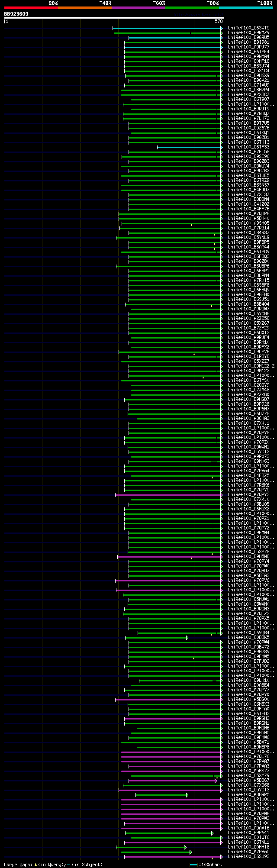Select hit label UniRef100_B6TYF4
The width and height of the screenshot is (277, 868).
point(248,52)
